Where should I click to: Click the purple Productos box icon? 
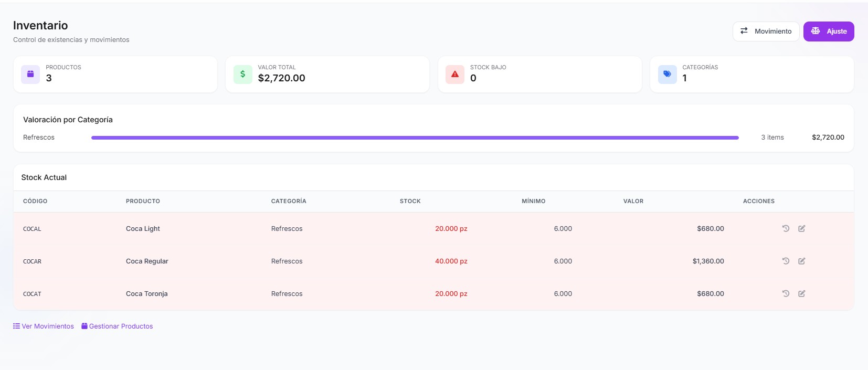30,74
